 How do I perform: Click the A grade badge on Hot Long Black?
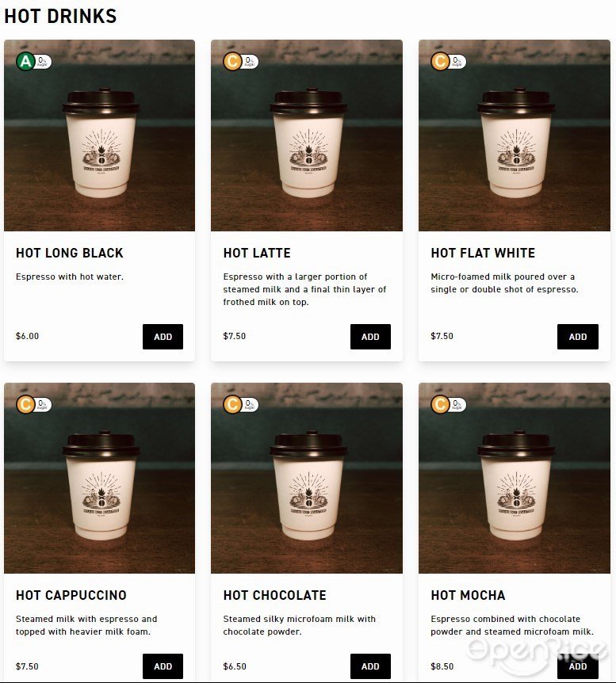click(25, 62)
